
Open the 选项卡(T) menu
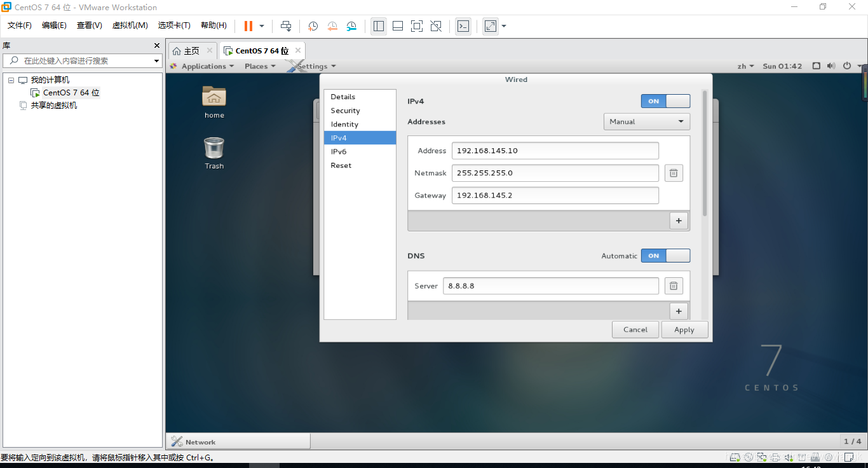174,25
